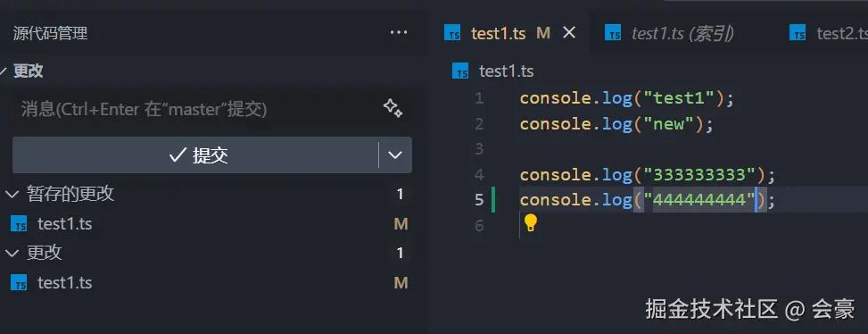Generate commit message with sparkle icon
The image size is (868, 334).
[393, 108]
